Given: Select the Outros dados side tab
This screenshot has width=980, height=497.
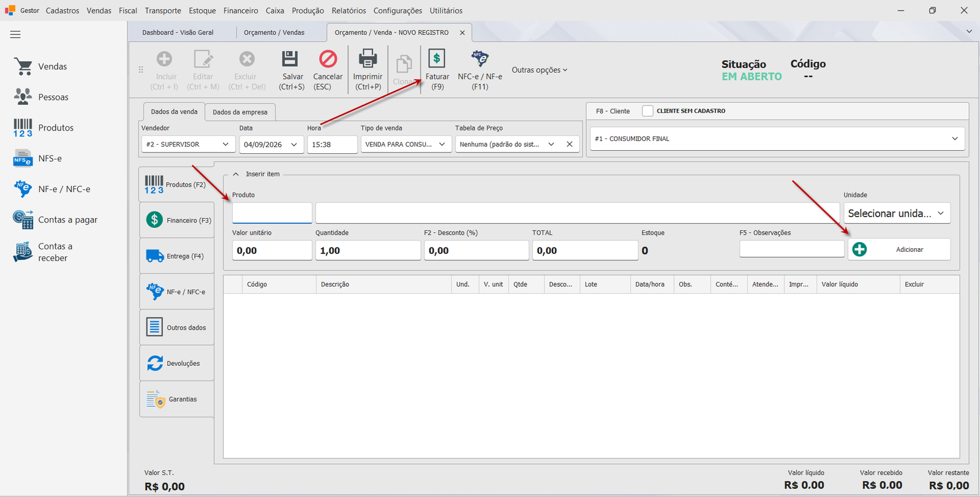Looking at the screenshot, I should click(177, 328).
